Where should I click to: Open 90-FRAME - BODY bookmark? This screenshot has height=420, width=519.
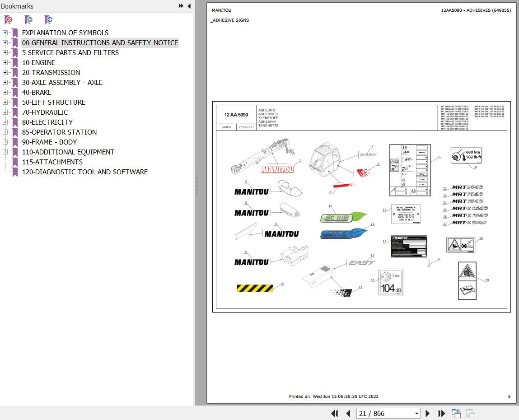tap(49, 142)
